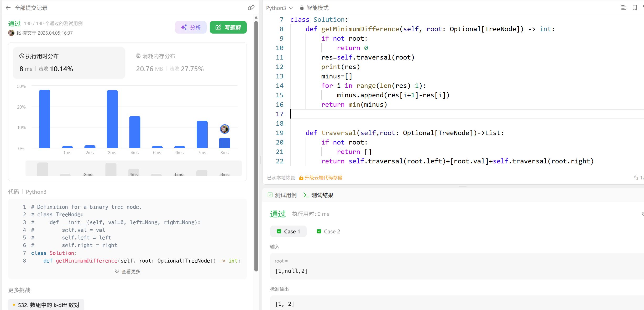Click the format code lines icon

click(624, 8)
